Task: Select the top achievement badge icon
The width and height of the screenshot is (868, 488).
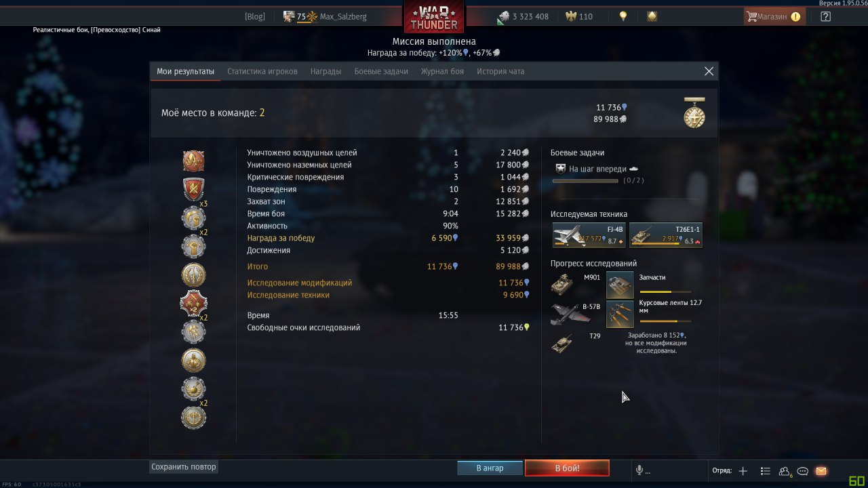Action: point(193,161)
